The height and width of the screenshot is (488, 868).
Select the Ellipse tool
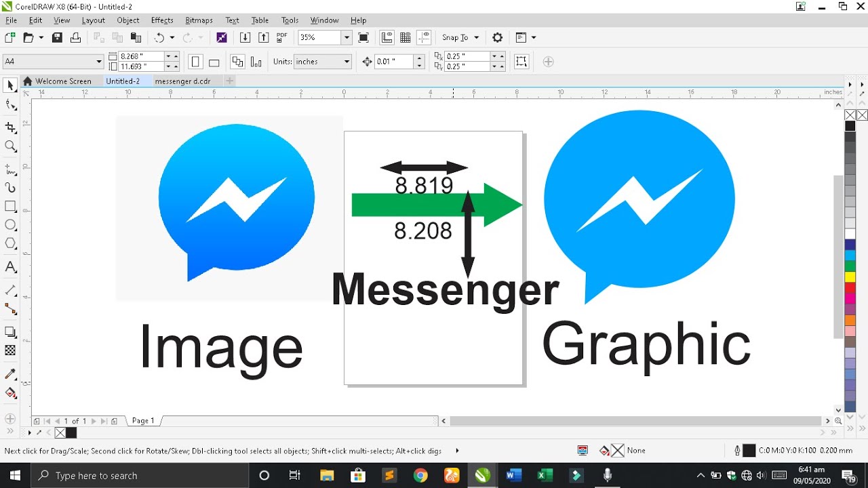10,225
